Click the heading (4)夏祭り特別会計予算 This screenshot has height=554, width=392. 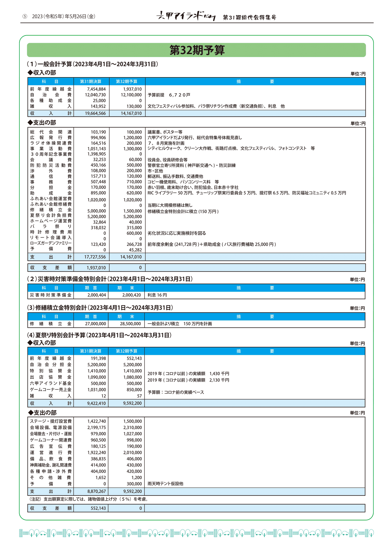99,335
